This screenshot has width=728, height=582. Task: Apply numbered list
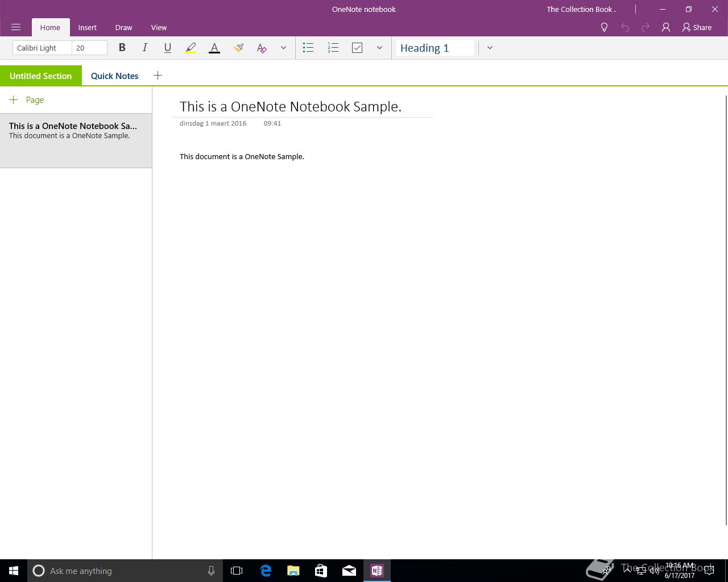333,48
